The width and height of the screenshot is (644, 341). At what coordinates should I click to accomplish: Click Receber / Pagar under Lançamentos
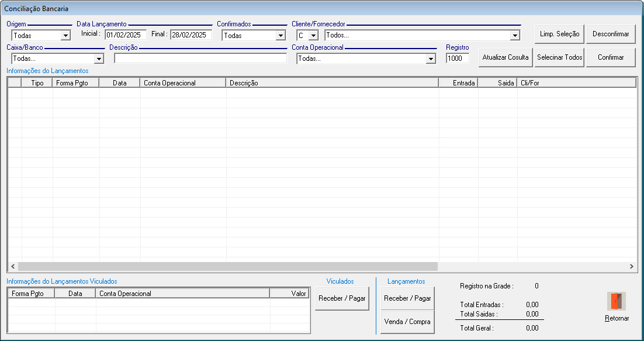click(407, 298)
